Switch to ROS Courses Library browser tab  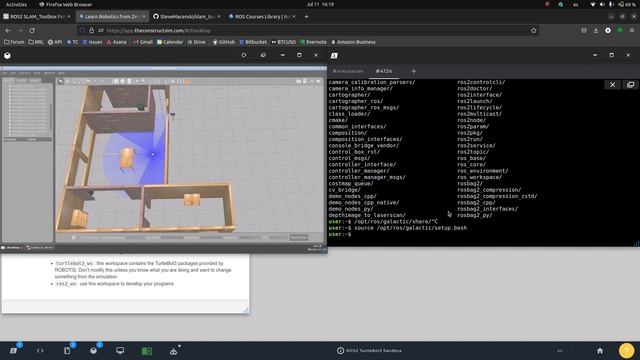pyautogui.click(x=262, y=17)
